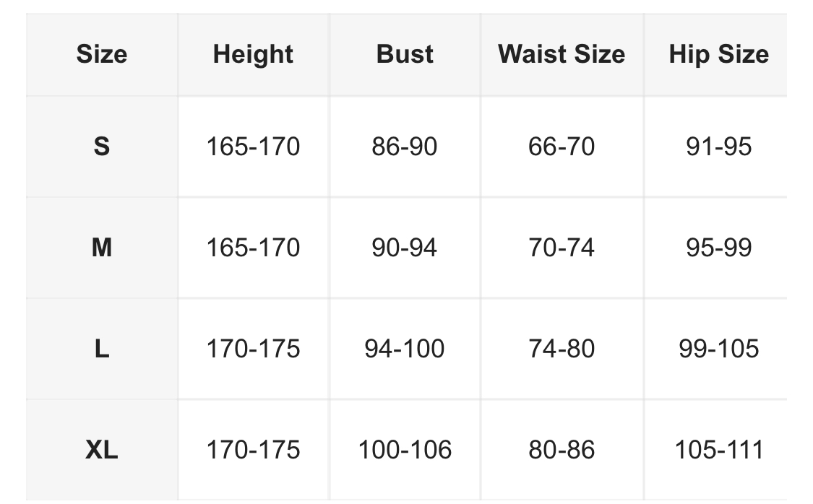Image resolution: width=813 pixels, height=504 pixels.
Task: Click the Bust column header
Action: 405,55
